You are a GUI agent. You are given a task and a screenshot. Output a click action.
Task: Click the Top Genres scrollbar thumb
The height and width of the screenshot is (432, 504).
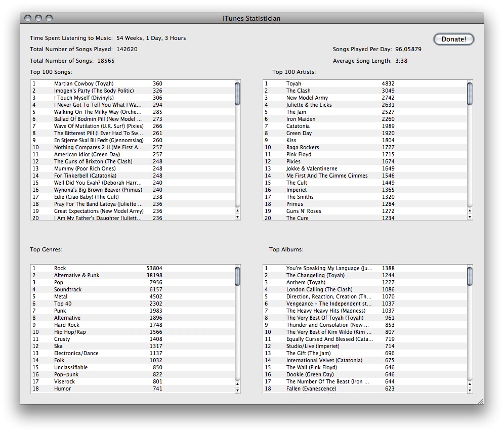[237, 276]
